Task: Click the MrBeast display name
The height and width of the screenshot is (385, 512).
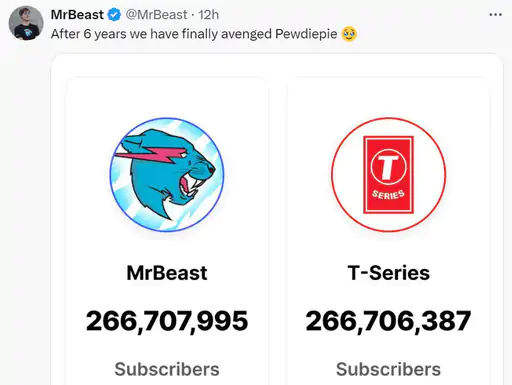Action: click(77, 15)
